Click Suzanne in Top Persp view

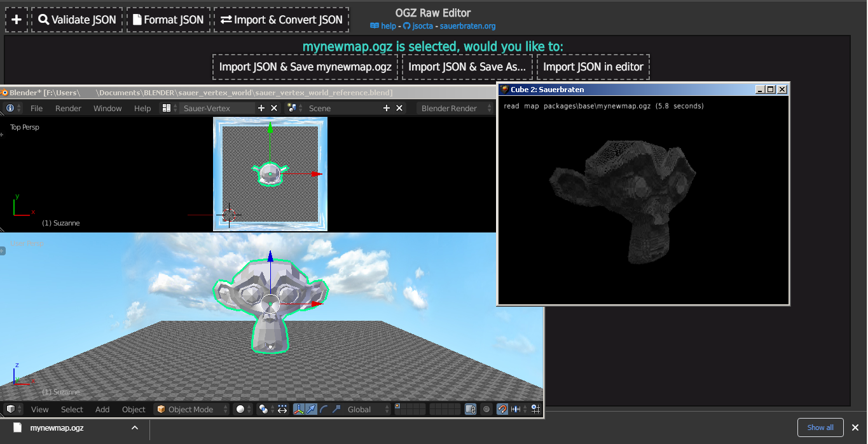[x=271, y=174]
